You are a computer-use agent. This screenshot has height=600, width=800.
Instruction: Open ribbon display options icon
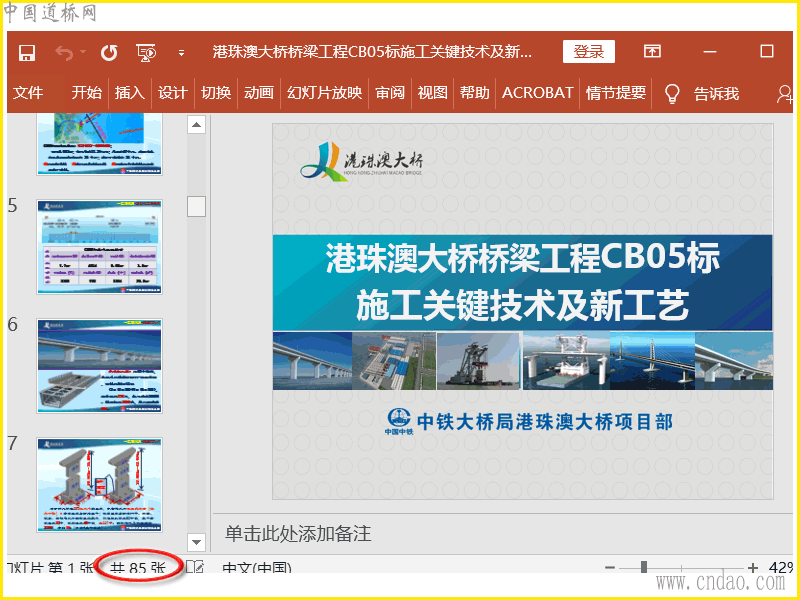652,51
